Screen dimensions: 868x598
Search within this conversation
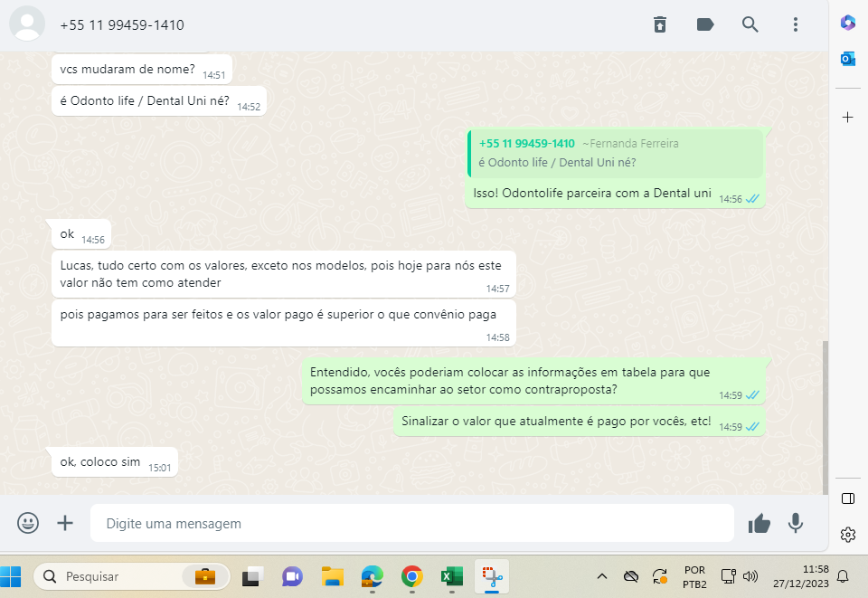[x=750, y=24]
